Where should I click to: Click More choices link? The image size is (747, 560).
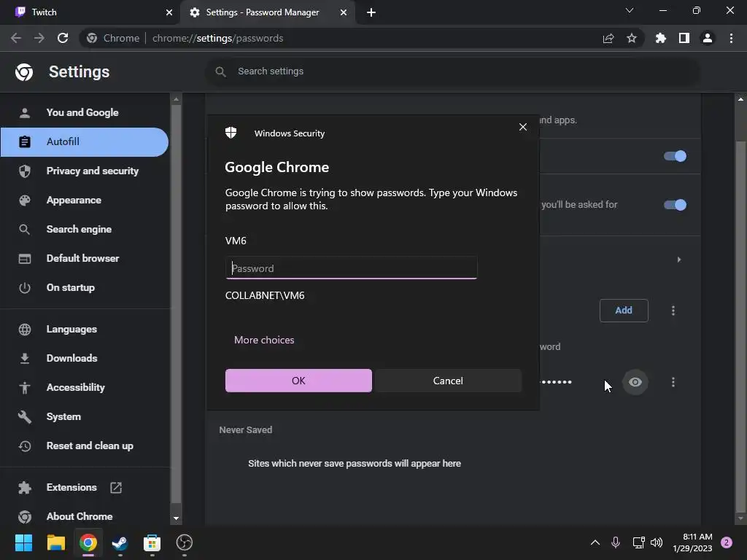pyautogui.click(x=264, y=340)
